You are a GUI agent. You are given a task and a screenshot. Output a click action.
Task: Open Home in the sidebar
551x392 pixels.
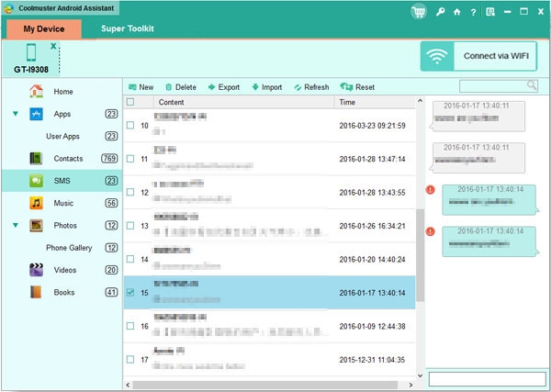(x=62, y=92)
